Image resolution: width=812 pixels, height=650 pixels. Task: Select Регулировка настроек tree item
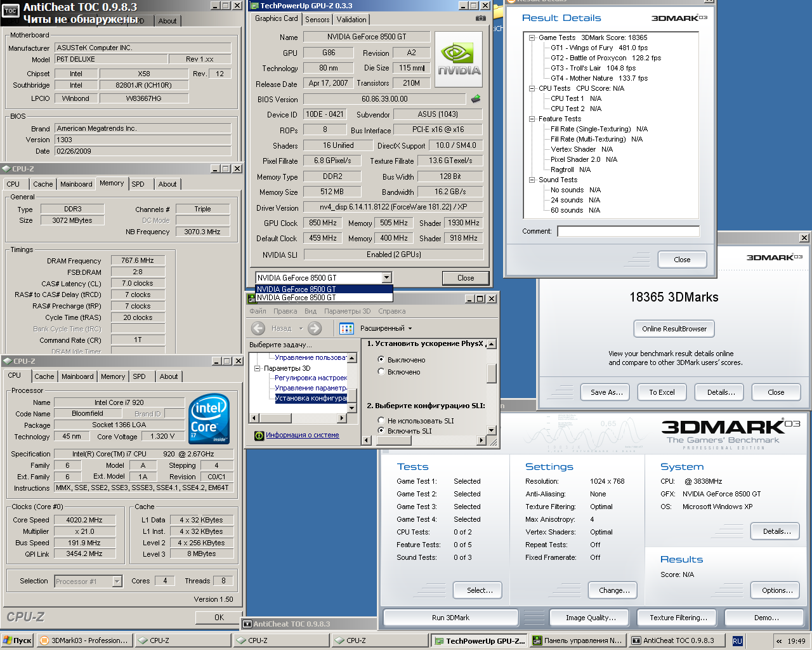(311, 378)
